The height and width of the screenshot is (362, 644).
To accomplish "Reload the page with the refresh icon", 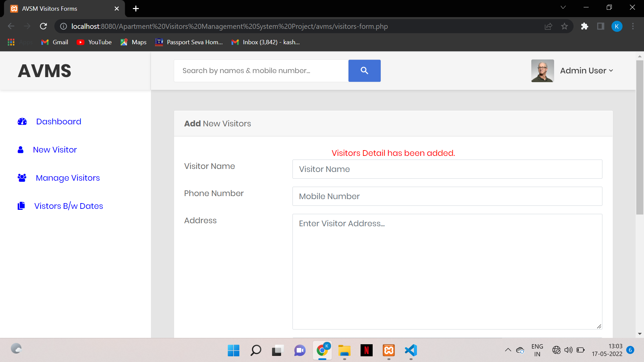I will (43, 26).
